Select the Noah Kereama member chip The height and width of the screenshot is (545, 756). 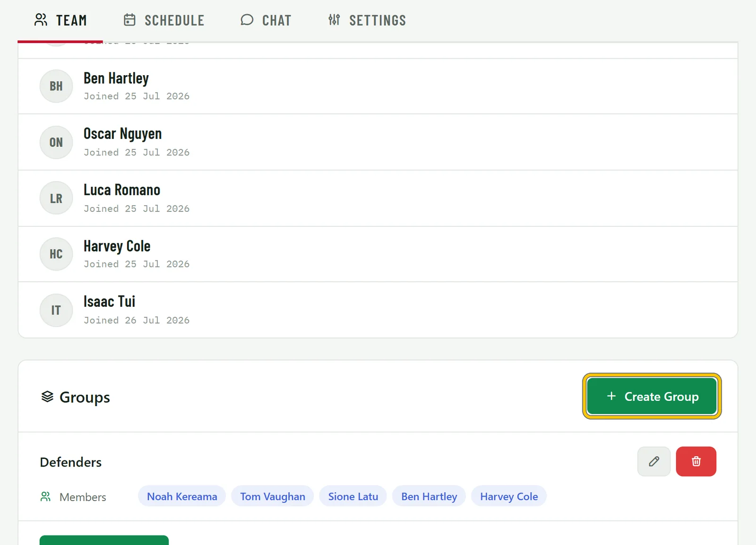coord(182,496)
